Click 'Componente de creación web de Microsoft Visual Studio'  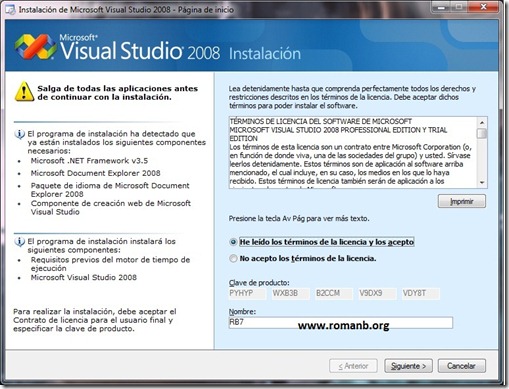click(x=111, y=208)
